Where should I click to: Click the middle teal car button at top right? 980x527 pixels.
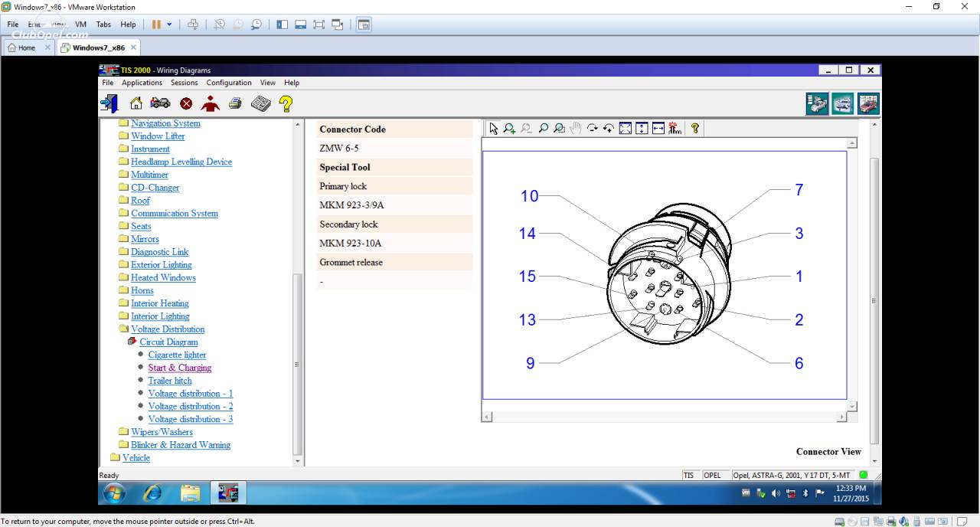point(843,103)
